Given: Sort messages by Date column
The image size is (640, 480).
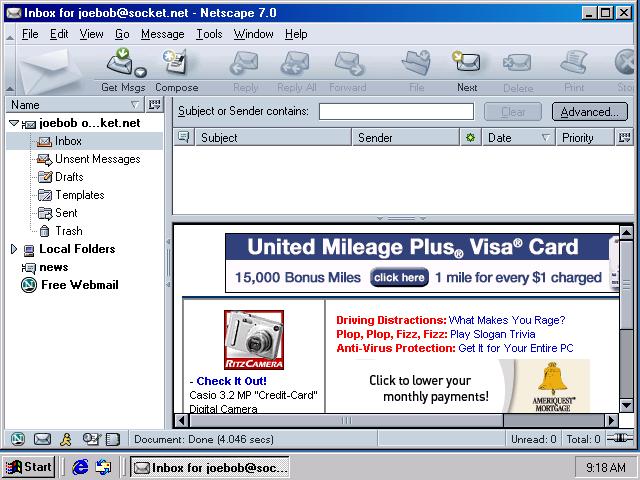Looking at the screenshot, I should point(518,138).
